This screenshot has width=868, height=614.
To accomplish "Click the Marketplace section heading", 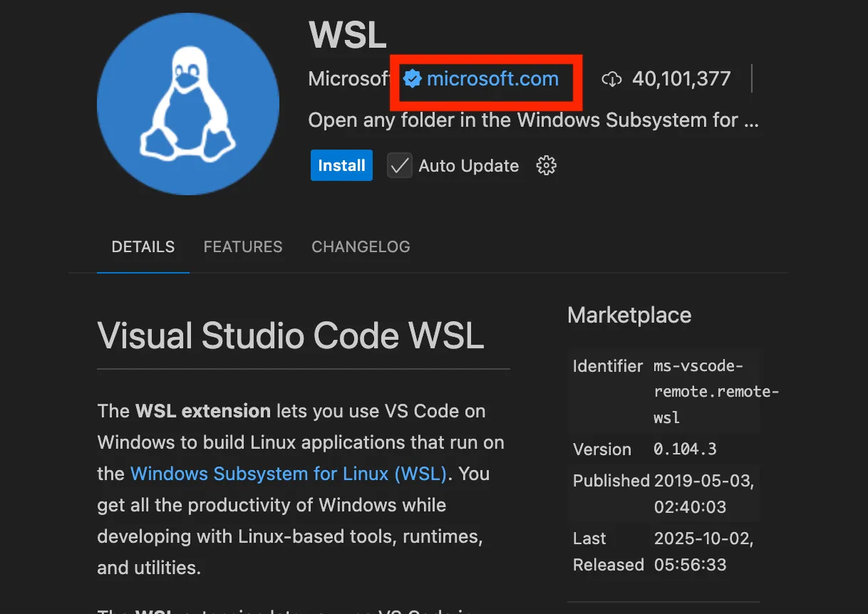I will [x=629, y=315].
